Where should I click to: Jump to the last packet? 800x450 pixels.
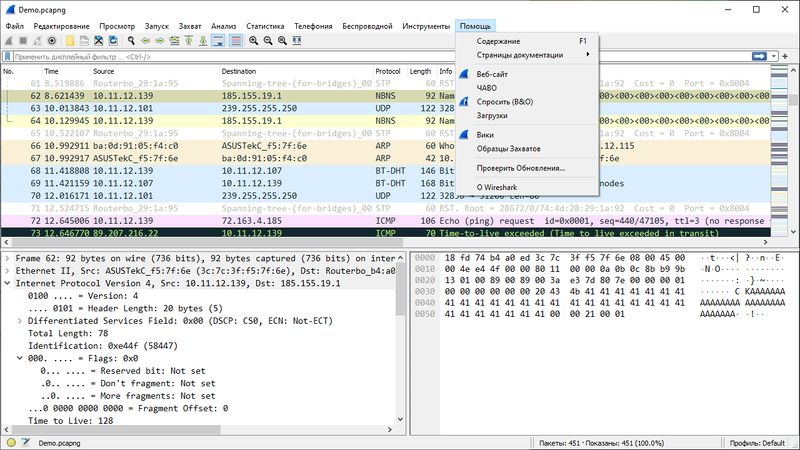(203, 41)
